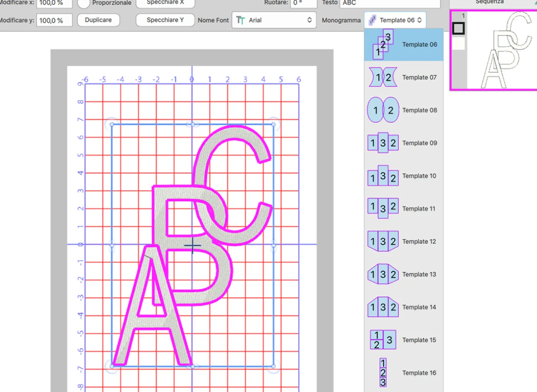
Task: Click the Template 16 text label
Action: [419, 373]
